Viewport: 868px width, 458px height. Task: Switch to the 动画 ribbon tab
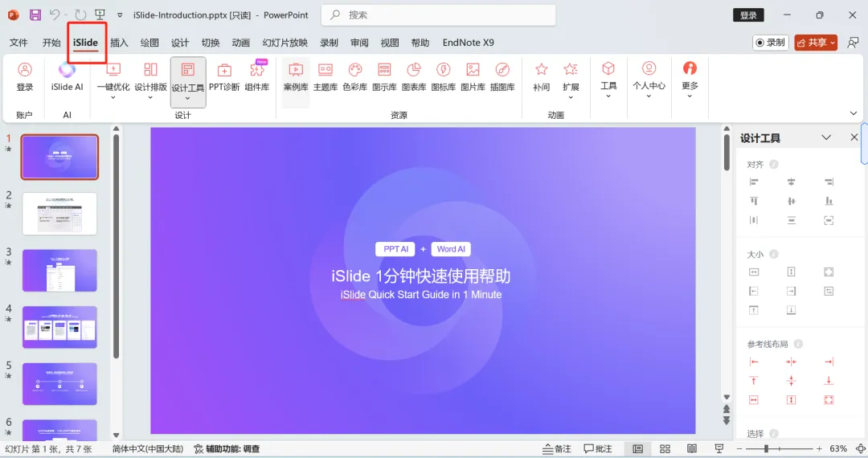coord(241,43)
